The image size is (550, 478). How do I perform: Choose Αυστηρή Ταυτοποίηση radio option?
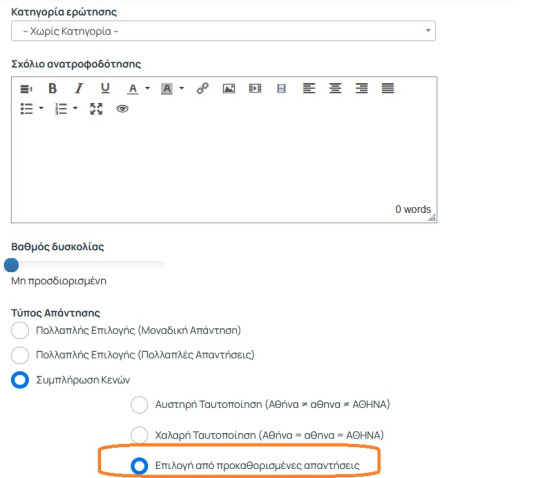(139, 405)
